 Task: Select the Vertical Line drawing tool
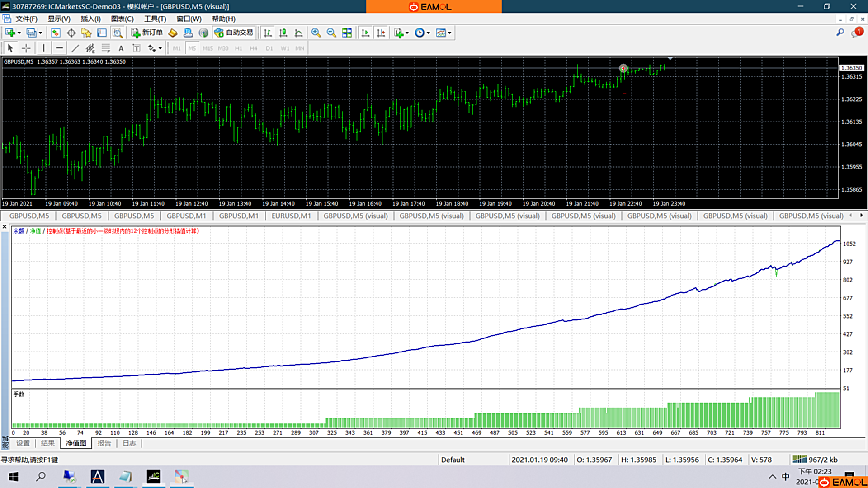(43, 48)
